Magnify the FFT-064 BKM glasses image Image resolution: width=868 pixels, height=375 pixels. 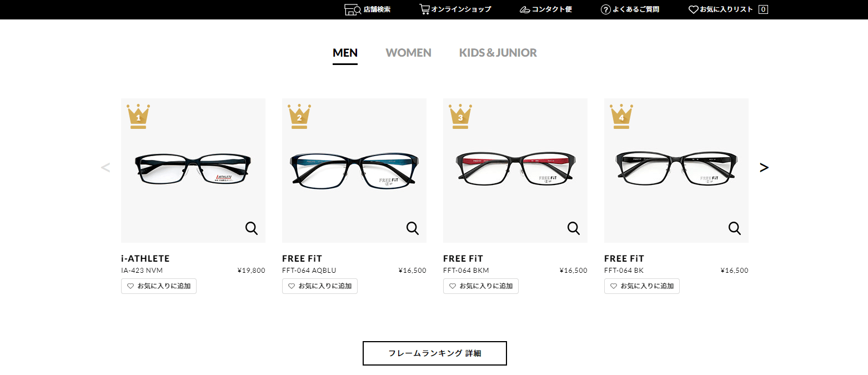(574, 228)
